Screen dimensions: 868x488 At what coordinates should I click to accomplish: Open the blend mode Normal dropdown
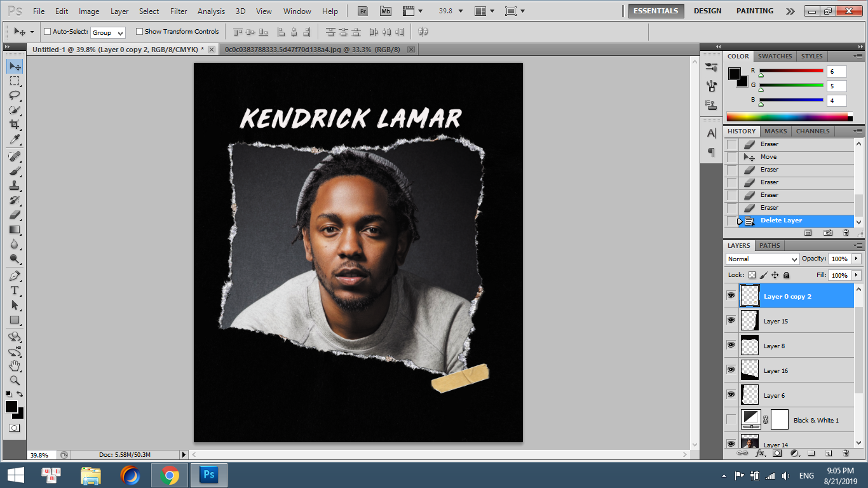(762, 259)
